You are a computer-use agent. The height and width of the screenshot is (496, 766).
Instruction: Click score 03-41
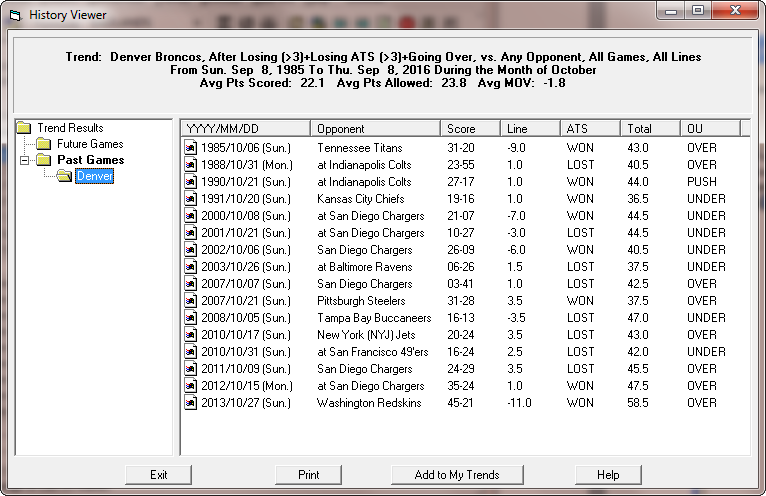461,284
